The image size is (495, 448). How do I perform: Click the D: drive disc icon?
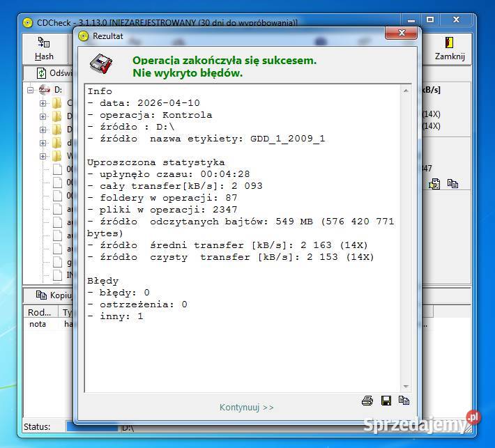(45, 90)
